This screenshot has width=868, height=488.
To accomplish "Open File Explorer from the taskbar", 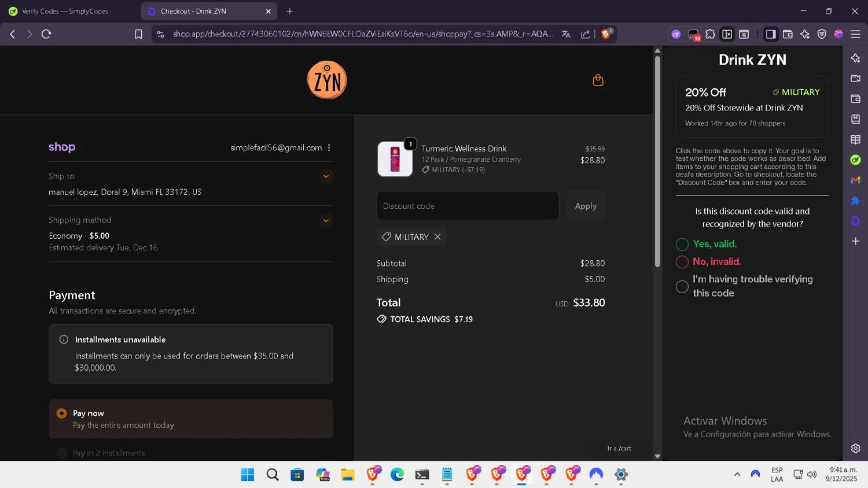I will 347,475.
